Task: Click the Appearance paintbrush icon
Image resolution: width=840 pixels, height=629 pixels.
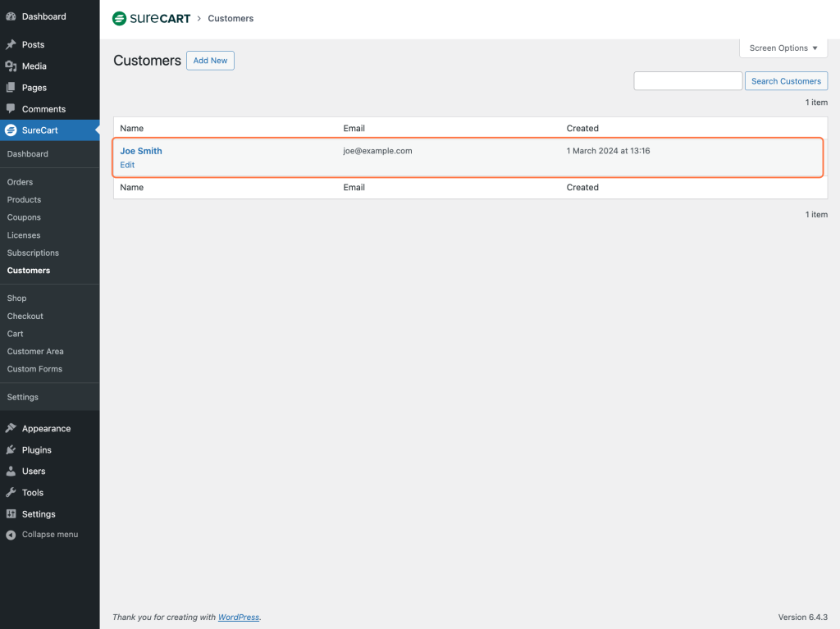Action: [x=11, y=428]
